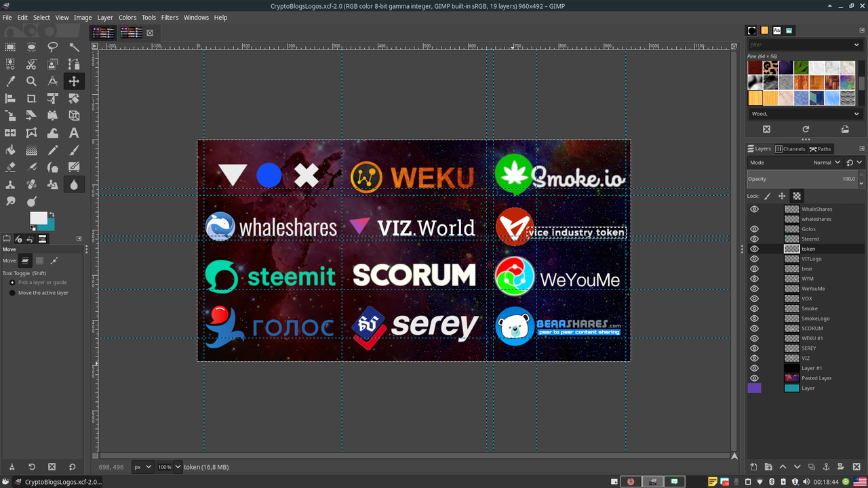Switch to the Fonts tab

(777, 30)
